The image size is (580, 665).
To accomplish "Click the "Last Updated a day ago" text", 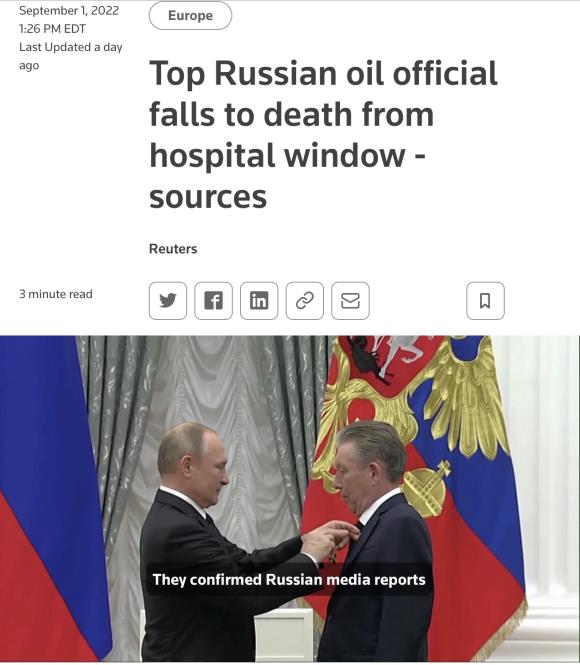I will 71,56.
